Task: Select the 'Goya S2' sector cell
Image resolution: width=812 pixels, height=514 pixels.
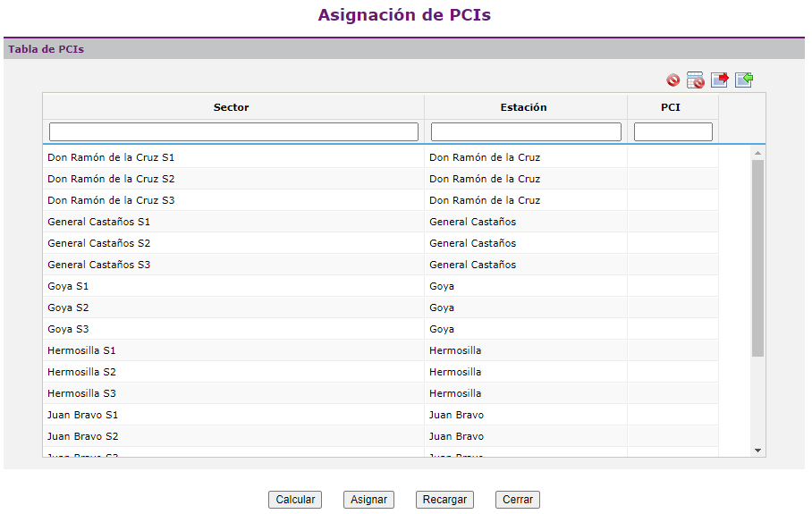Action: coord(233,308)
